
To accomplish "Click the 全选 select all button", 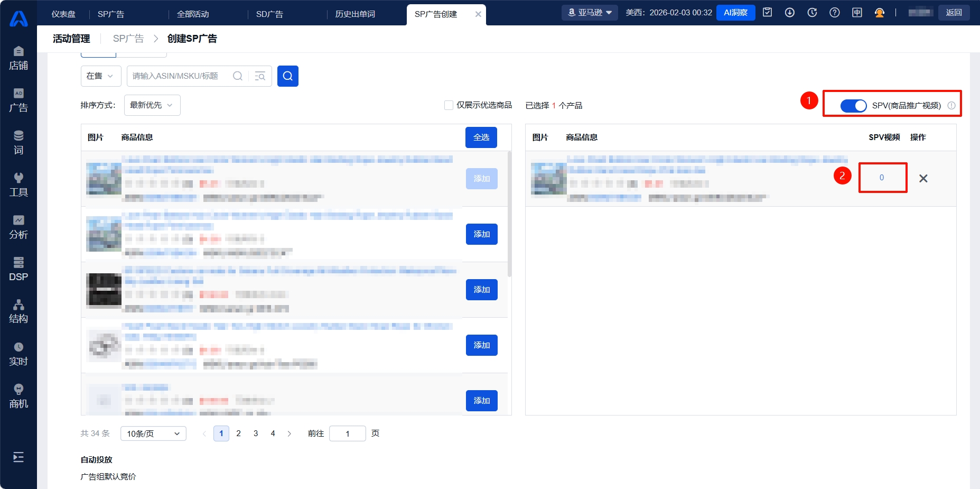I will click(x=481, y=137).
